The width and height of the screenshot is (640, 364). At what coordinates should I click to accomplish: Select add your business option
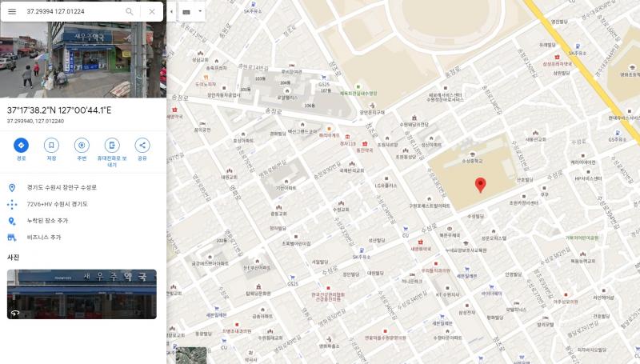[83, 237]
